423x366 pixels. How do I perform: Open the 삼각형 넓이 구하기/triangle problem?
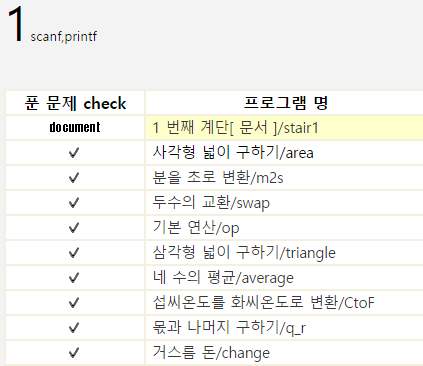click(x=244, y=253)
